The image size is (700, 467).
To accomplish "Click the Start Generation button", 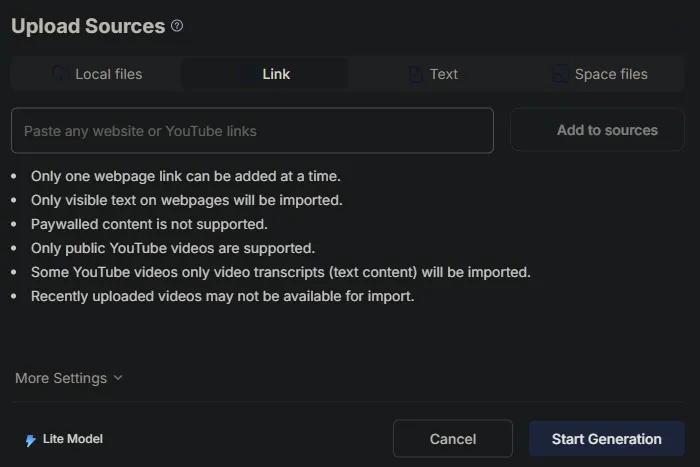I will [606, 439].
